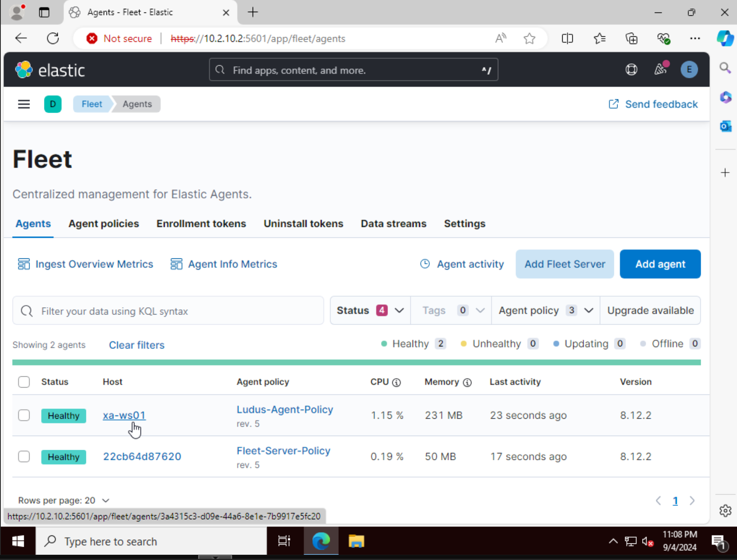This screenshot has width=737, height=560.
Task: Click the Add Fleet Server button
Action: point(565,264)
